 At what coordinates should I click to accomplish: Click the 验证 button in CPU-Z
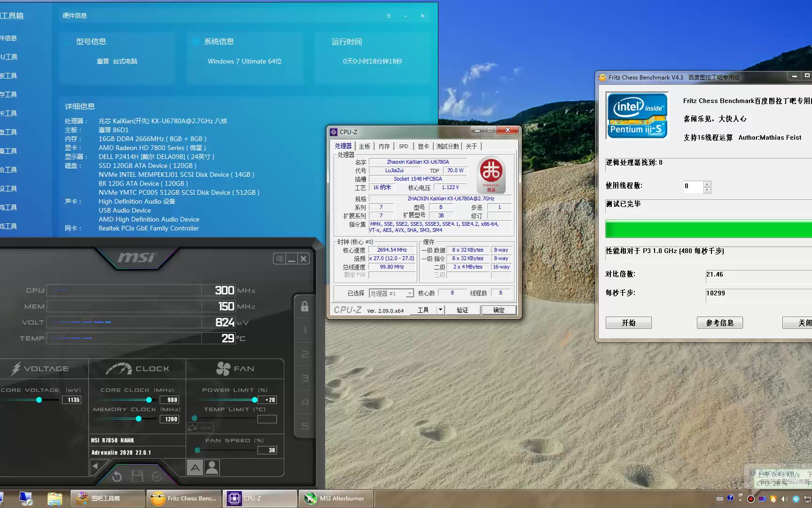coord(462,310)
